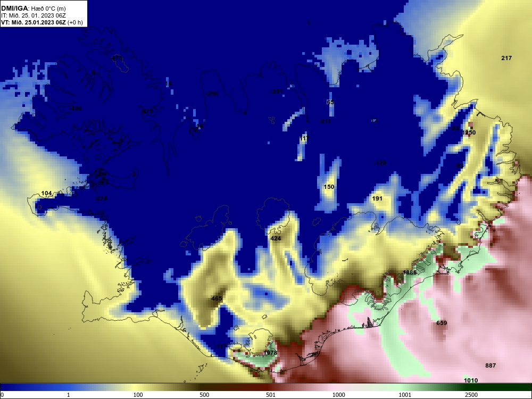
Task: Click the map value 191
Action: 377,198
